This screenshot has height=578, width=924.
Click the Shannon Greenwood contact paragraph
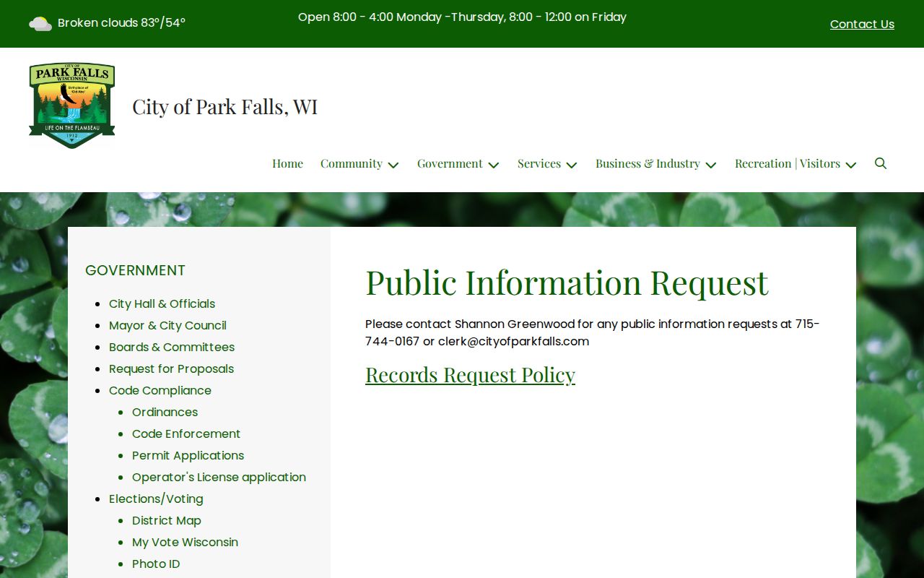coord(593,332)
